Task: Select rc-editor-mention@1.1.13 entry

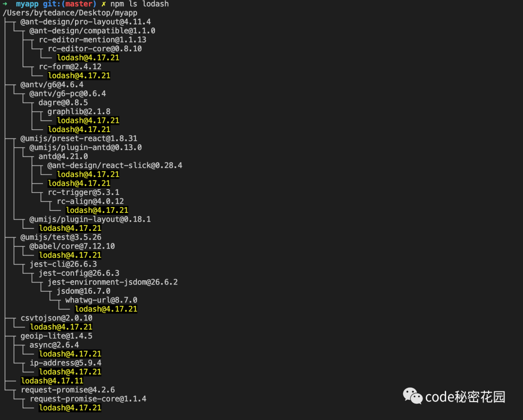Action: [92, 40]
